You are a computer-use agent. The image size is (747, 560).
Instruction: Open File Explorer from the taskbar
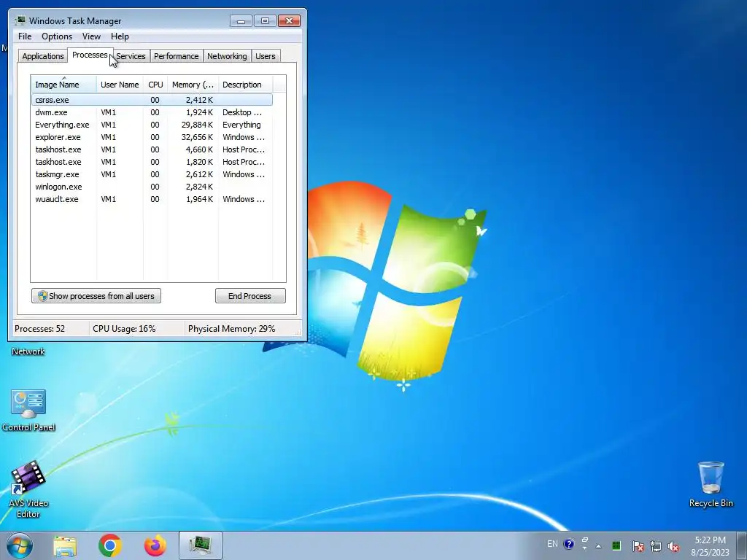65,545
